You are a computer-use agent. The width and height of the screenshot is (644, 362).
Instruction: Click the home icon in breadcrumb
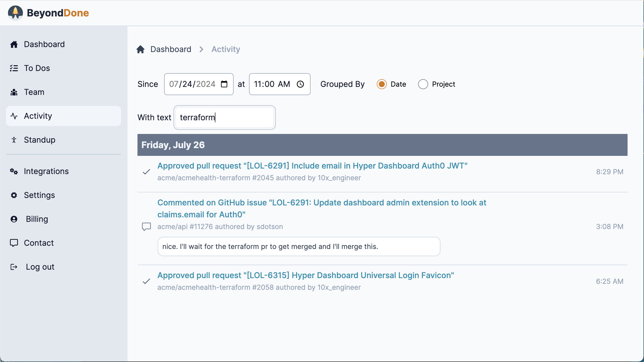[140, 49]
